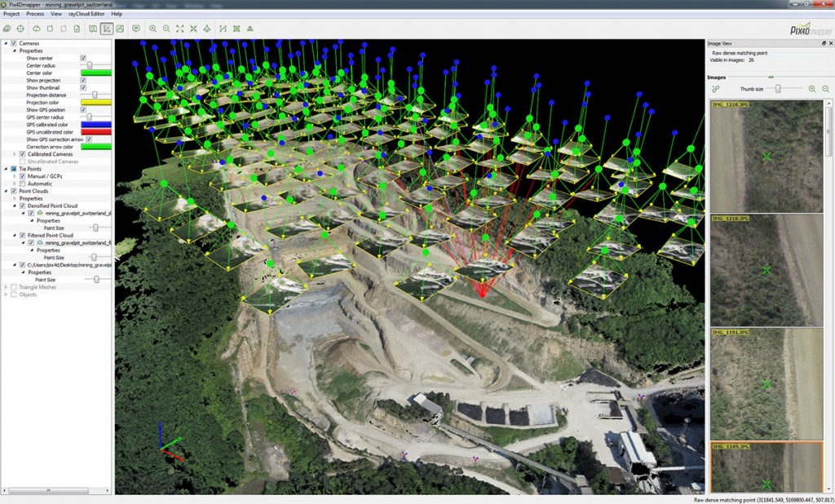Enable the Automatic tie points checkbox
This screenshot has height=504, width=835.
pos(23,183)
